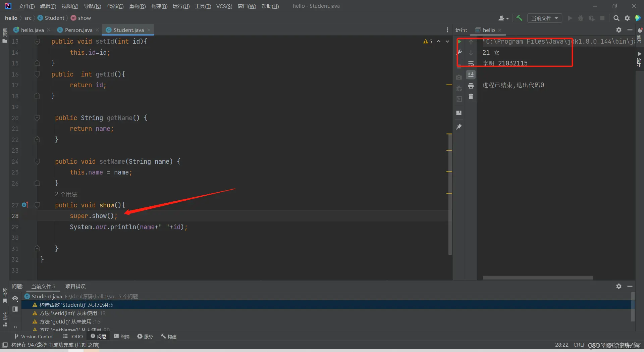Open Notifications bell on right stripe
Image resolution: width=644 pixels, height=352 pixels.
pyautogui.click(x=640, y=30)
